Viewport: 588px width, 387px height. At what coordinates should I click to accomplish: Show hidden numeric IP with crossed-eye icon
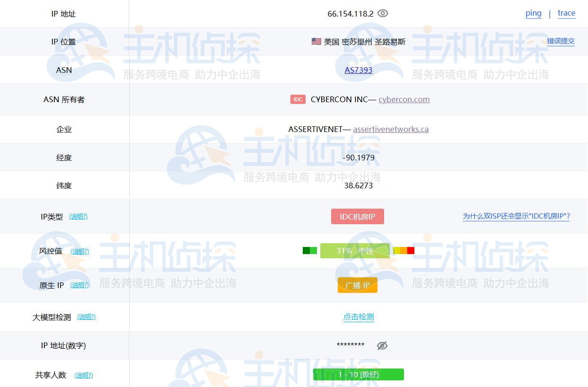coord(382,345)
